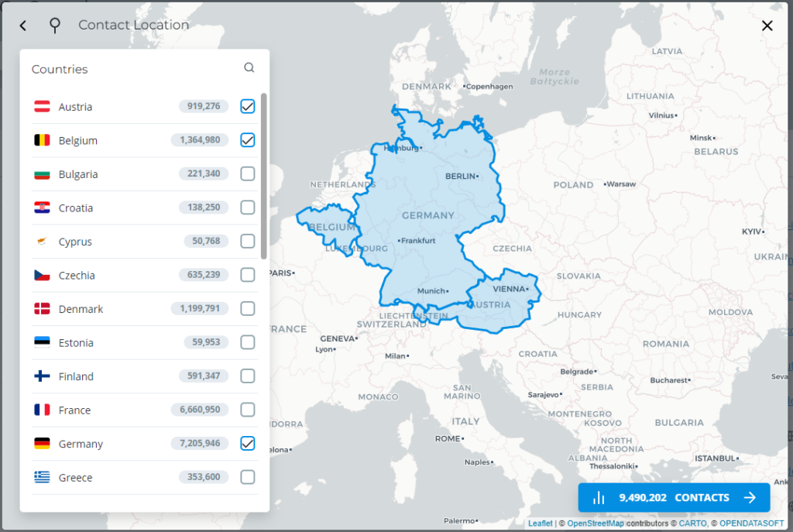This screenshot has width=793, height=532.
Task: Disable the Belgium checkbox
Action: [247, 140]
